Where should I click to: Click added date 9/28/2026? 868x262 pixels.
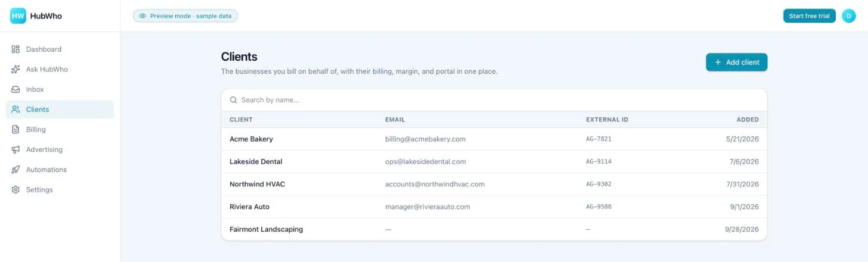click(742, 229)
